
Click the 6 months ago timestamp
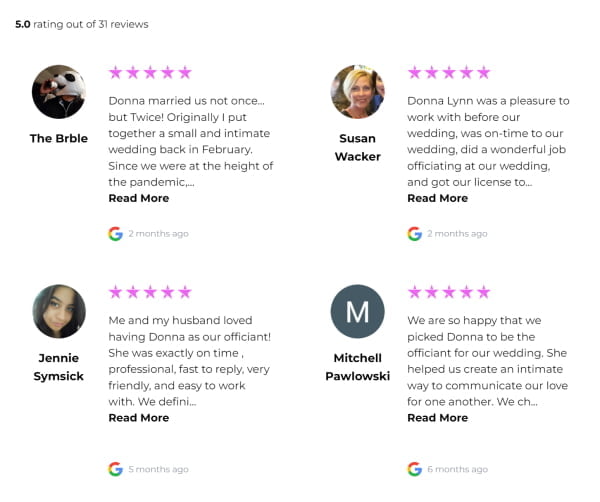[x=457, y=469]
